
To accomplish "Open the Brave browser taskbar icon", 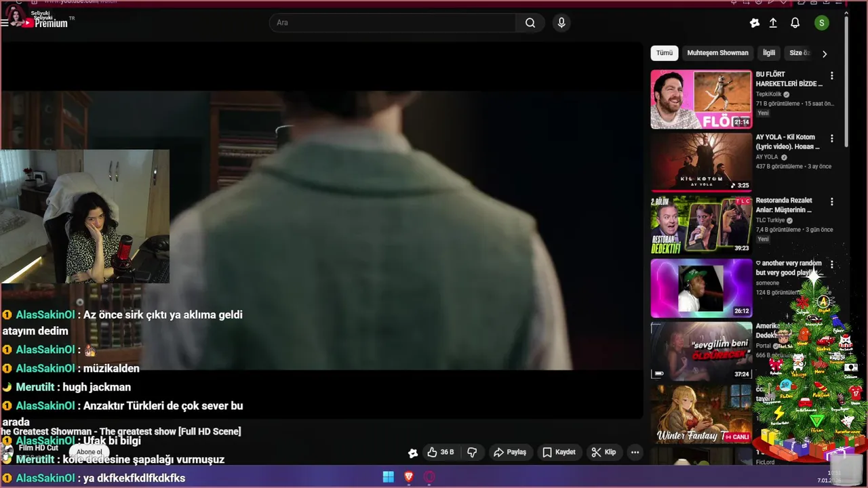I will pyautogui.click(x=408, y=477).
